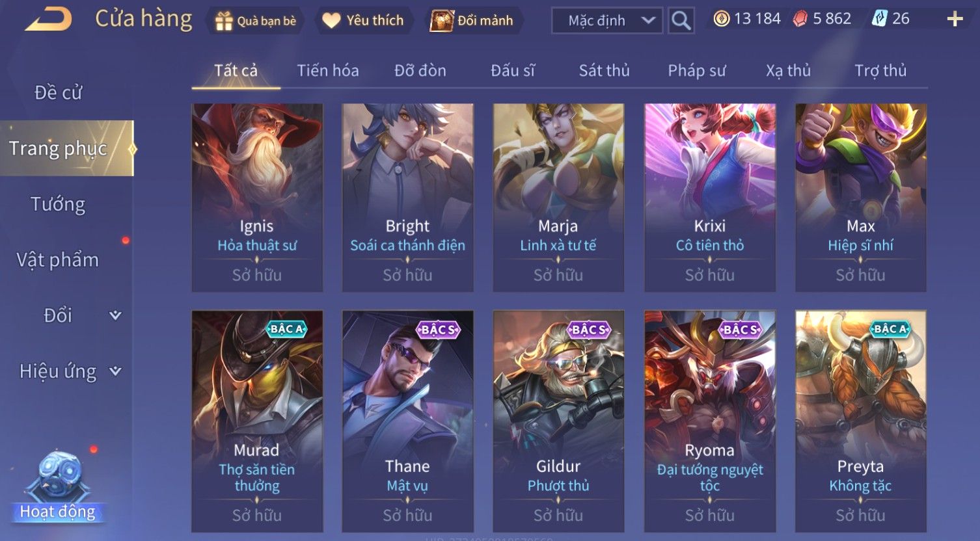Screen dimensions: 980x541
Task: Click the gold coin balance icon
Action: pos(721,19)
